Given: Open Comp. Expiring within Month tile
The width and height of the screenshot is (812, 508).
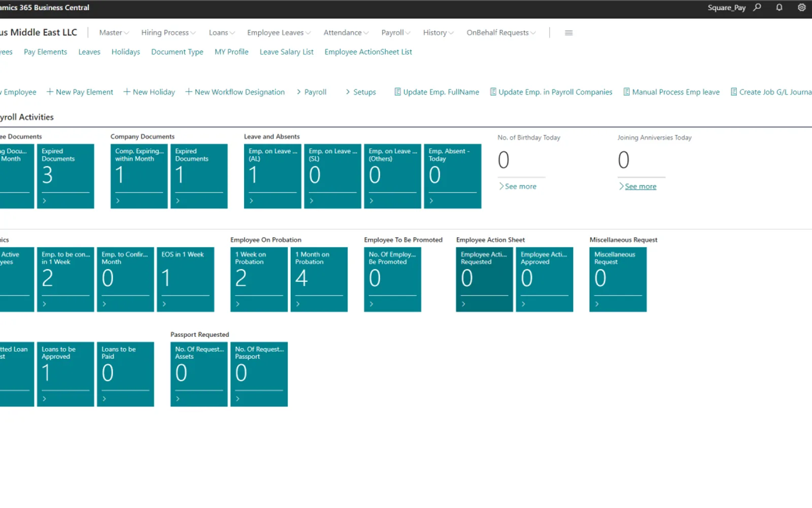Looking at the screenshot, I should (139, 176).
